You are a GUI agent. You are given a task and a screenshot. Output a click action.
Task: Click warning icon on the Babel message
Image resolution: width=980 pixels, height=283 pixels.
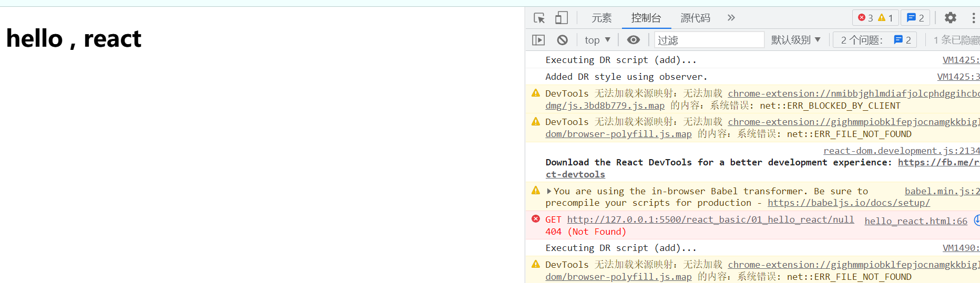click(536, 191)
